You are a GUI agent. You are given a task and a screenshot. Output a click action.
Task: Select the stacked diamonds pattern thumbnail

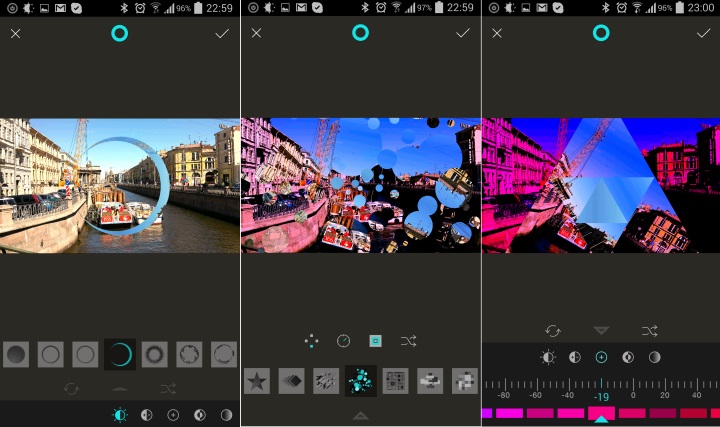pos(292,381)
